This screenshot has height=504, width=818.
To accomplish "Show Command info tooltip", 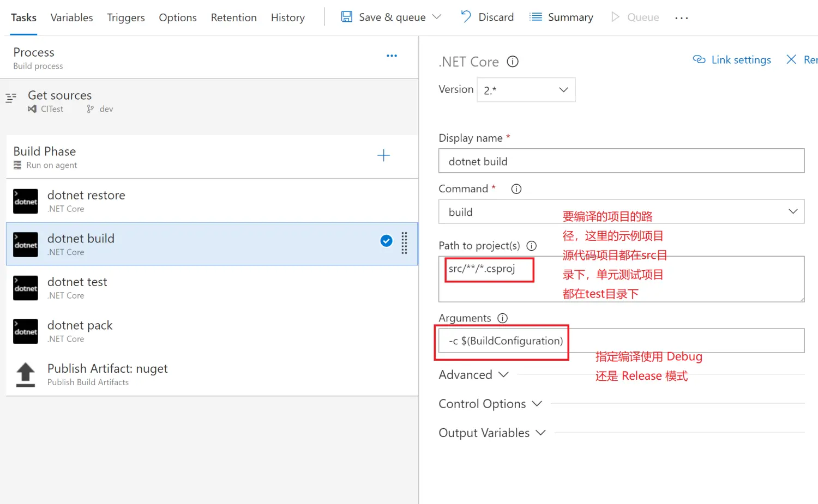I will tap(516, 189).
